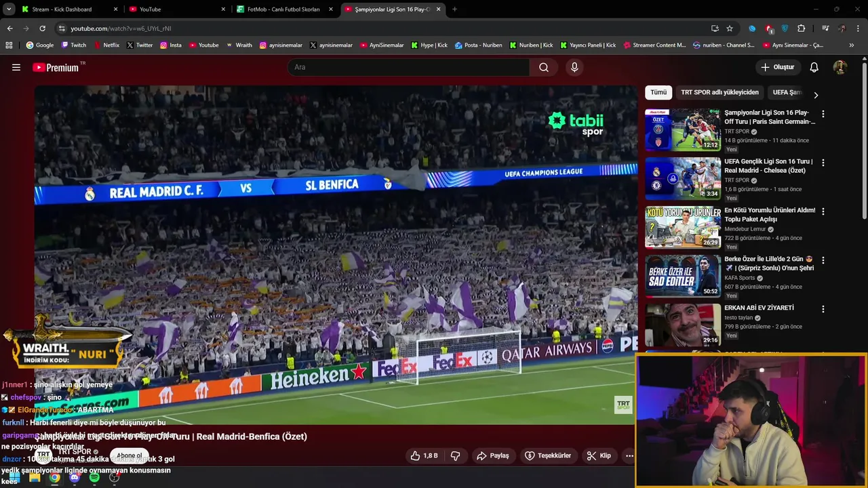Open En Kötü Yorumlu Ürünleri video thumbnail

(683, 227)
